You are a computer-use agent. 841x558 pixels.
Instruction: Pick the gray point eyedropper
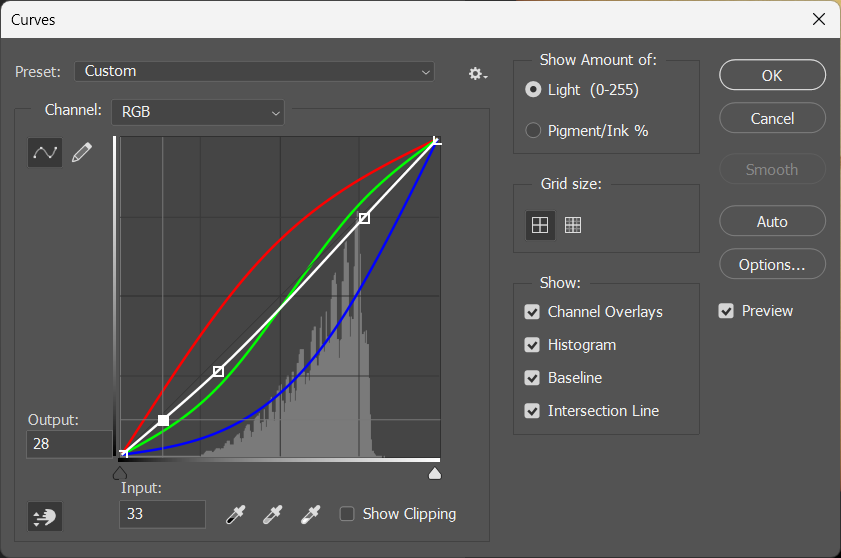coord(272,515)
